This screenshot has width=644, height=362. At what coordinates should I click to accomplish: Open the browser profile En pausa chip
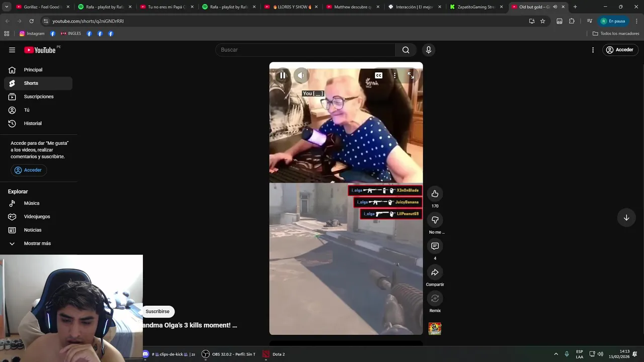[x=613, y=21]
